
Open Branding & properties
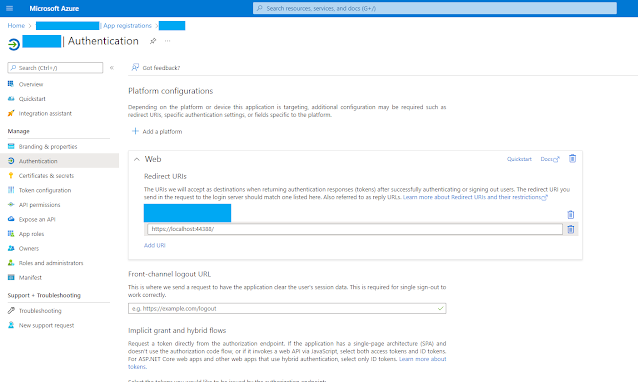coord(48,146)
